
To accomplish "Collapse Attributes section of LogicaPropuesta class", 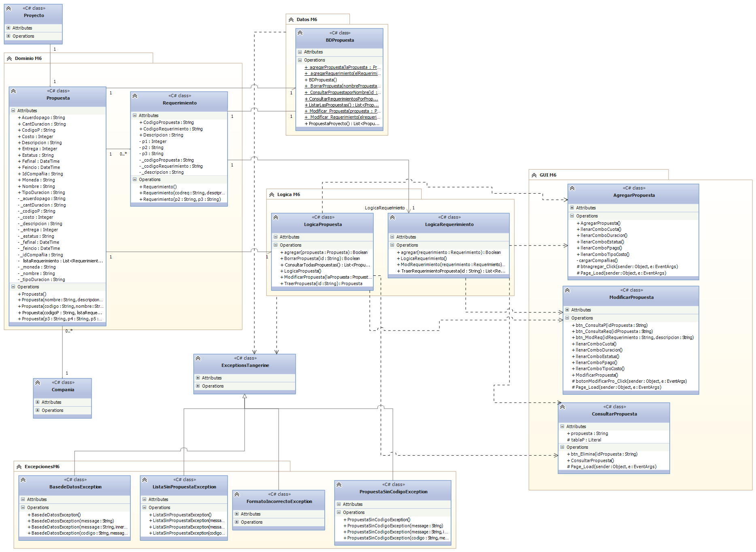I will click(x=275, y=237).
